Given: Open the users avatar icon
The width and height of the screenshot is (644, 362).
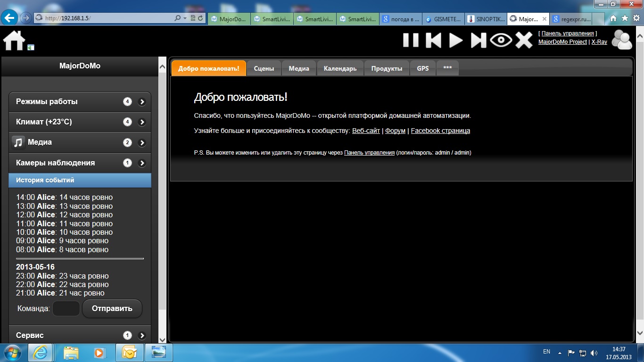Looking at the screenshot, I should [622, 40].
